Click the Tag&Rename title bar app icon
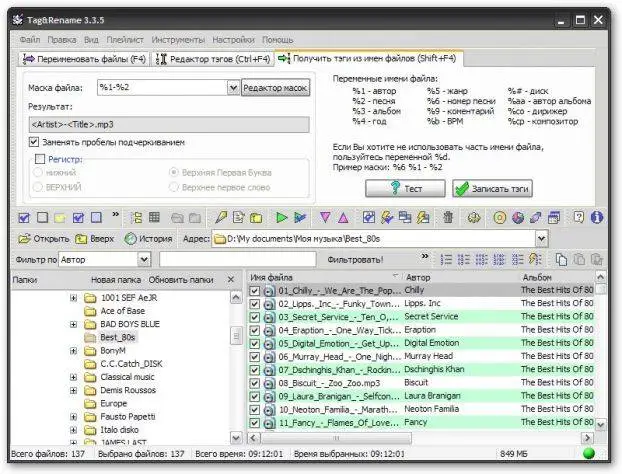This screenshot has height=474, width=622. (x=17, y=20)
